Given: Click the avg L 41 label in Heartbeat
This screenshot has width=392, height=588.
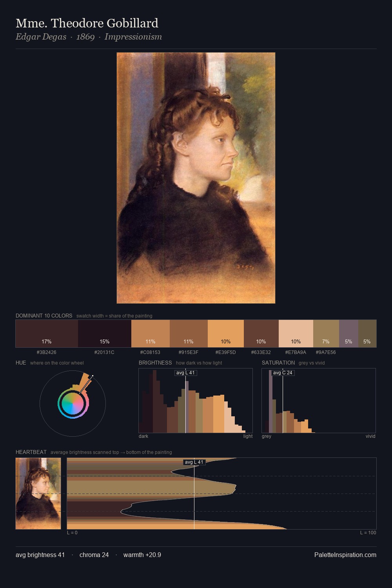Looking at the screenshot, I should [194, 462].
